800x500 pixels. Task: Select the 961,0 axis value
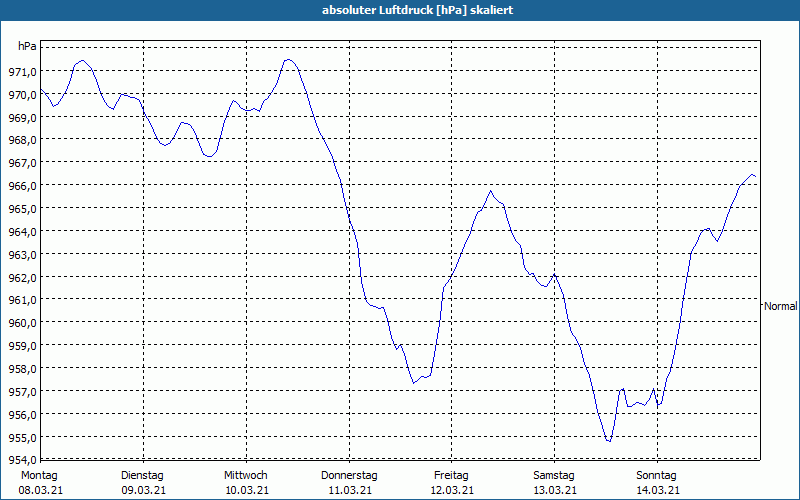(x=22, y=301)
